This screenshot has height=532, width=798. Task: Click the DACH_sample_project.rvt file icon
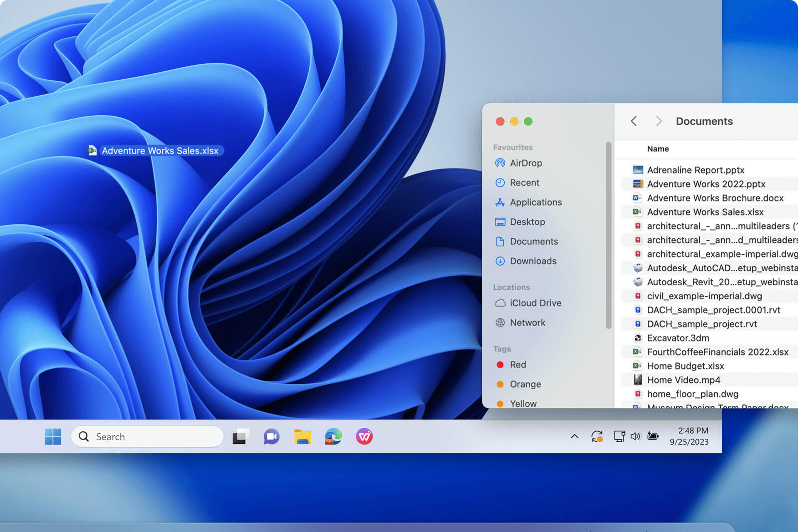637,324
